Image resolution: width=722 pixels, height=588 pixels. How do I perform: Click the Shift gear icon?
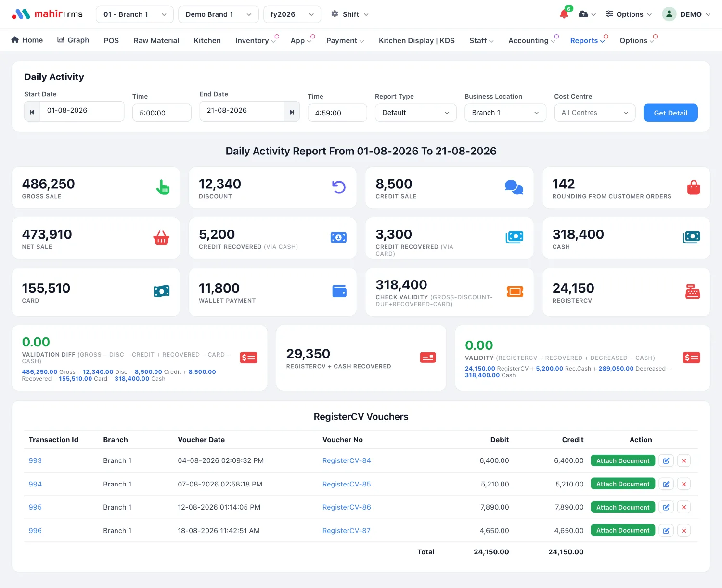click(x=335, y=14)
